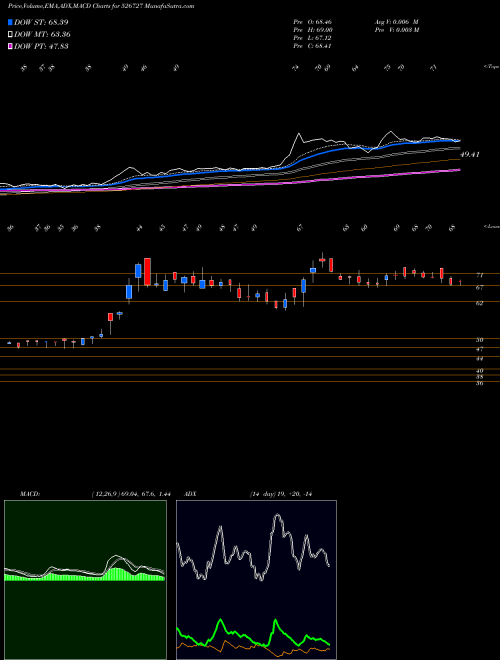Open the ADX indicator chart panel
The height and width of the screenshot is (660, 500).
tap(256, 580)
